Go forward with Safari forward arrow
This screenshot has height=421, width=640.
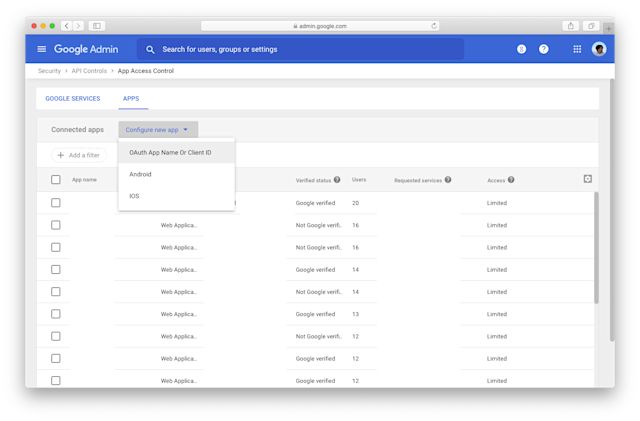(x=78, y=26)
